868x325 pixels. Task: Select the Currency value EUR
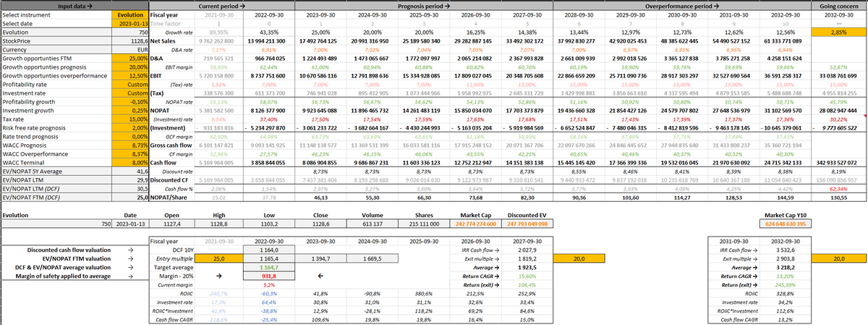pyautogui.click(x=131, y=50)
